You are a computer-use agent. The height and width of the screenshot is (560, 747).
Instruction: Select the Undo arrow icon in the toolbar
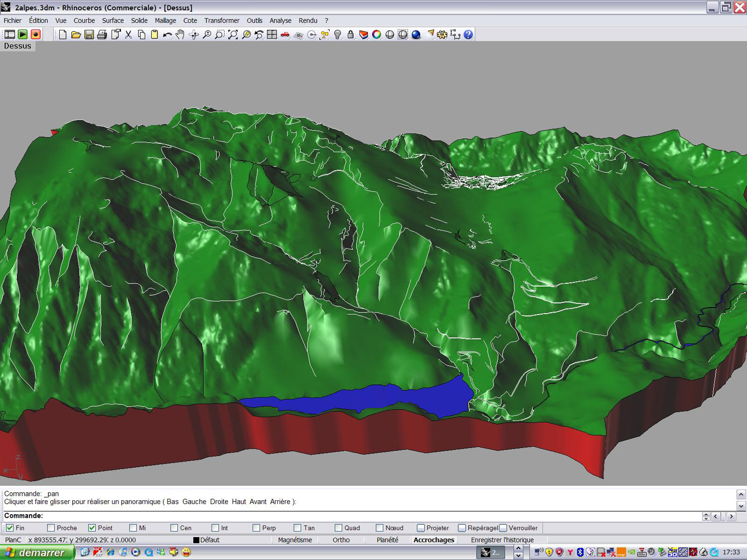[x=167, y=34]
